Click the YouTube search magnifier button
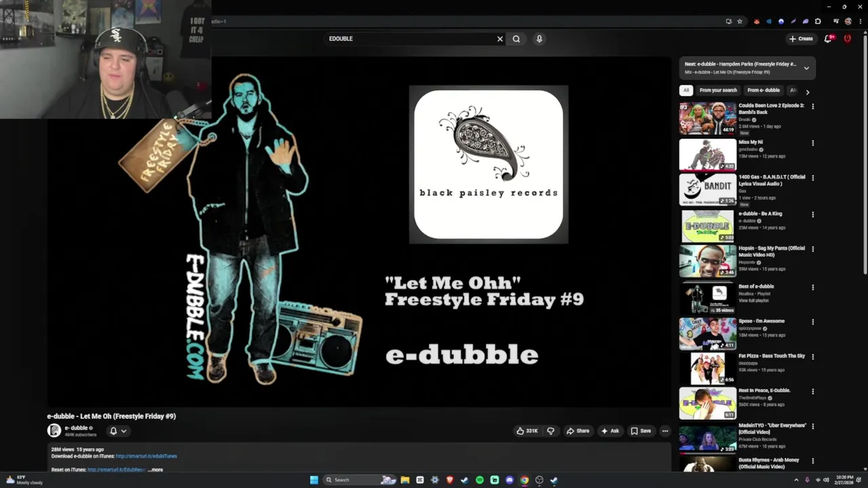This screenshot has width=868, height=488. (516, 39)
